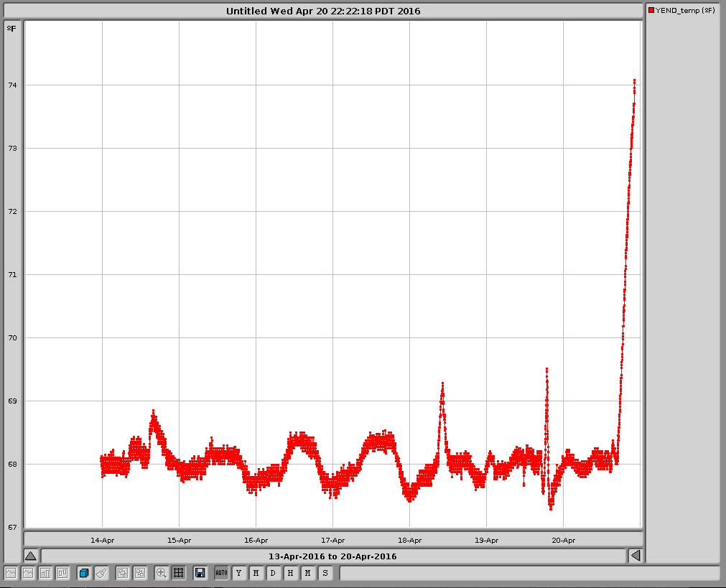
Task: Set time range to D (day)
Action: (x=273, y=573)
